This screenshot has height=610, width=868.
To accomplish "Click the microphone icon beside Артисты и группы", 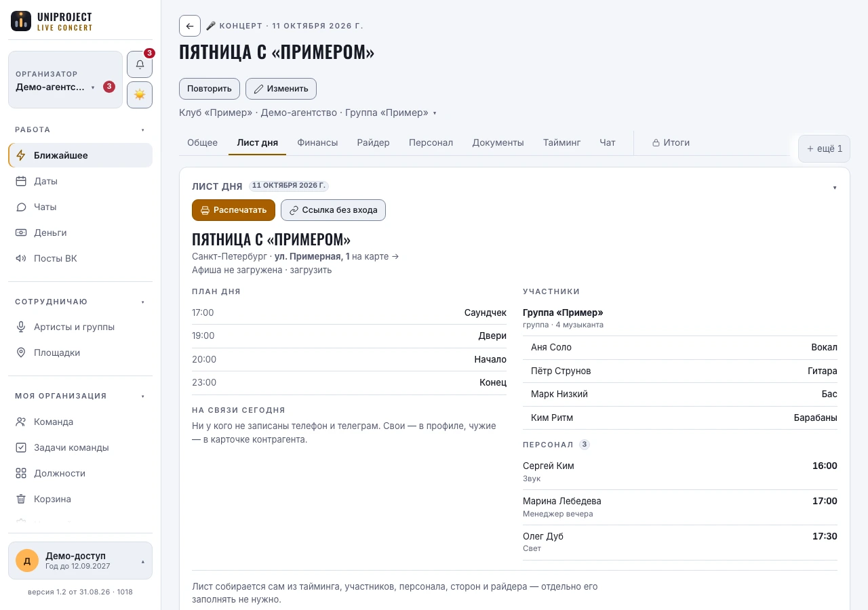I will pos(21,327).
